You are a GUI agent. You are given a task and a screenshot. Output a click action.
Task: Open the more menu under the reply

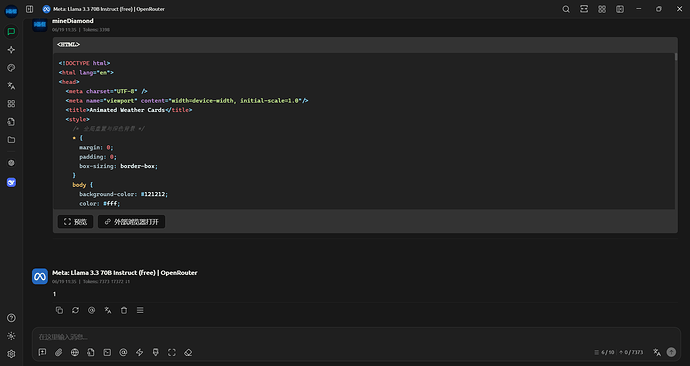pos(140,310)
